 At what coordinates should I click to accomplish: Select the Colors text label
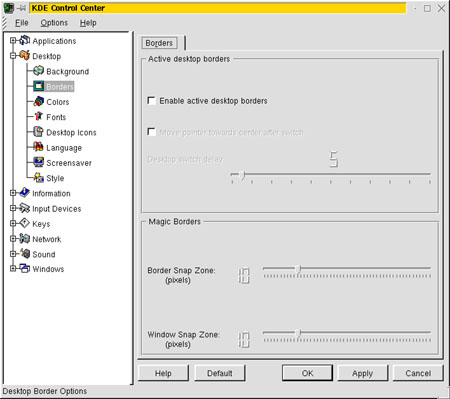coord(58,102)
